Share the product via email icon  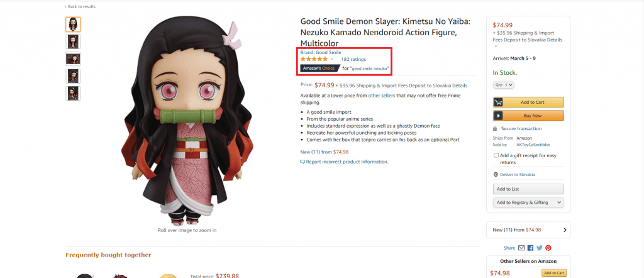click(x=521, y=248)
